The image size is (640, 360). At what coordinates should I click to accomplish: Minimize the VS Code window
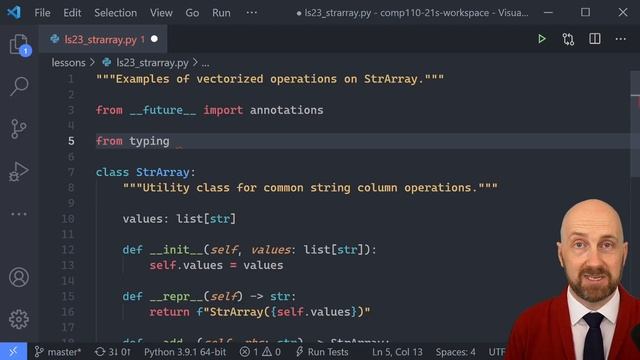tap(548, 12)
